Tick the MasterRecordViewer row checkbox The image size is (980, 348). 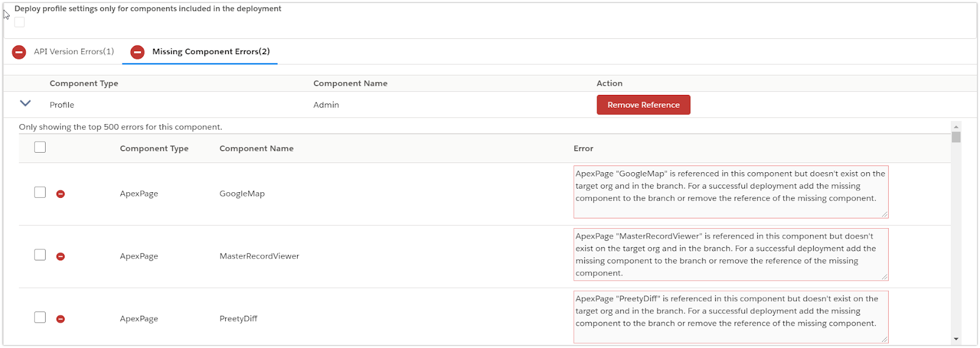click(40, 255)
